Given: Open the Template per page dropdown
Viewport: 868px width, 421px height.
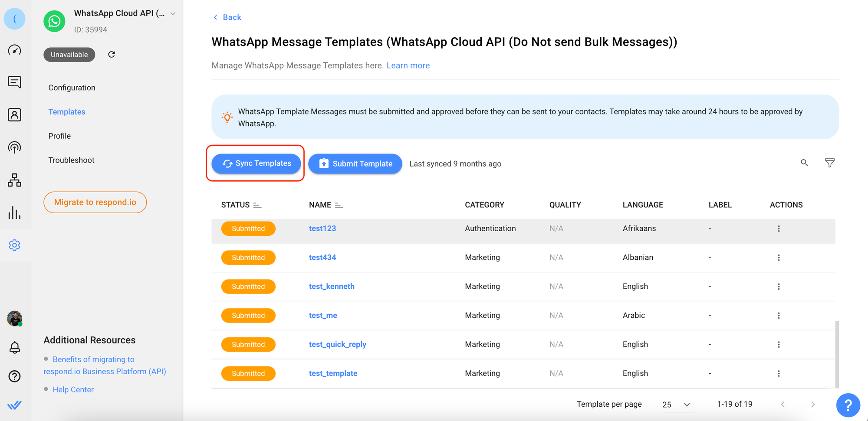Looking at the screenshot, I should click(676, 405).
